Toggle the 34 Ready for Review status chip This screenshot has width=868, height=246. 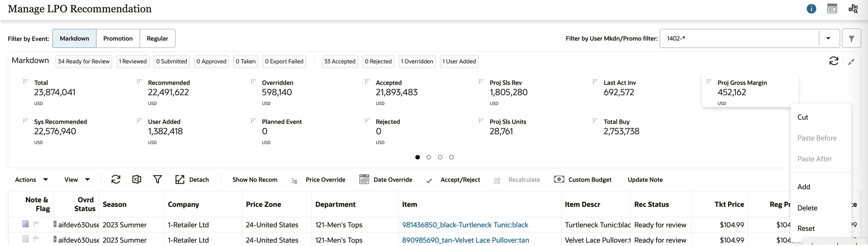click(x=84, y=61)
